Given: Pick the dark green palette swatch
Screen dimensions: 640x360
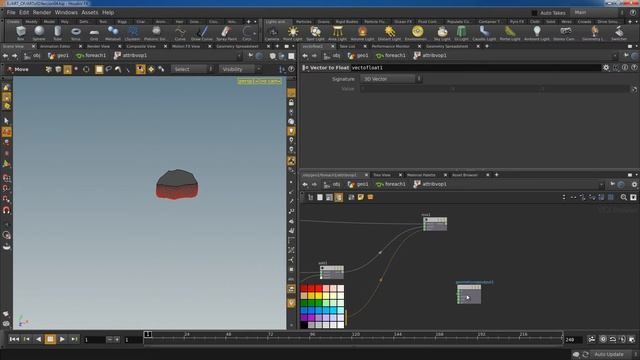Looking at the screenshot, I should 304,303.
